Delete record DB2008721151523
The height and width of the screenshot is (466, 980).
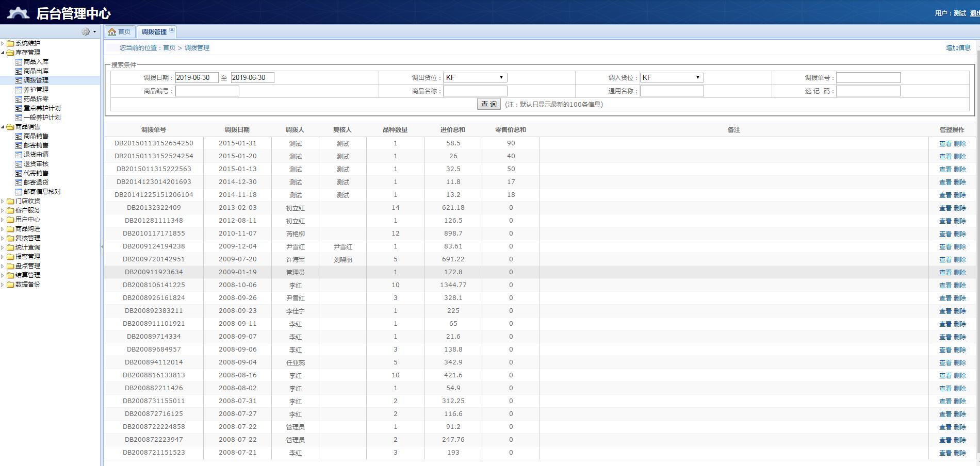coord(959,453)
